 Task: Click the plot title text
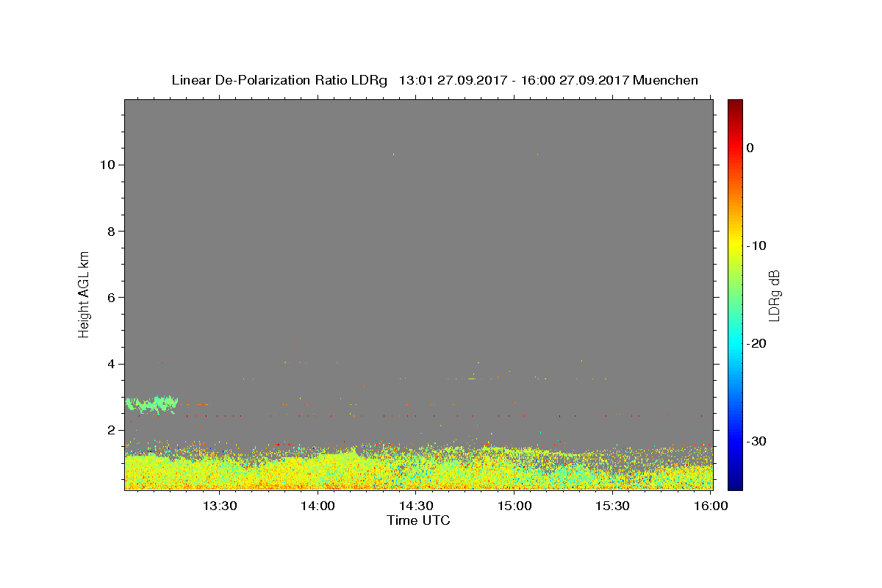coord(434,80)
